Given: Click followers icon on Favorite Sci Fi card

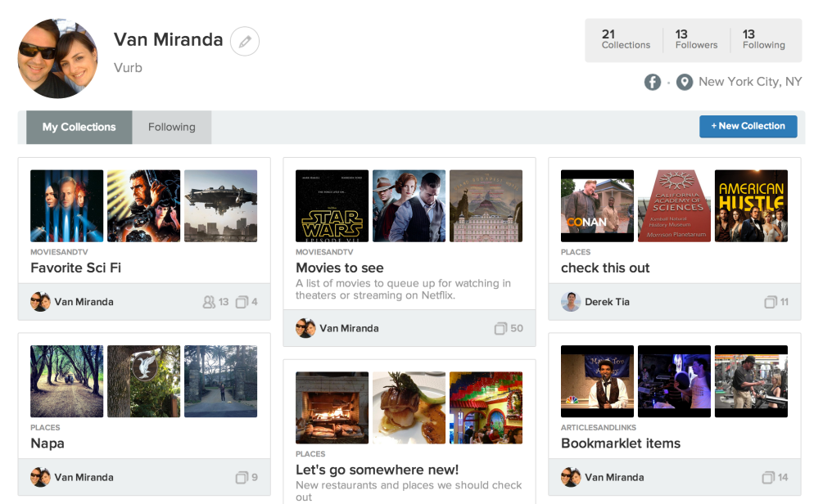Looking at the screenshot, I should (209, 302).
